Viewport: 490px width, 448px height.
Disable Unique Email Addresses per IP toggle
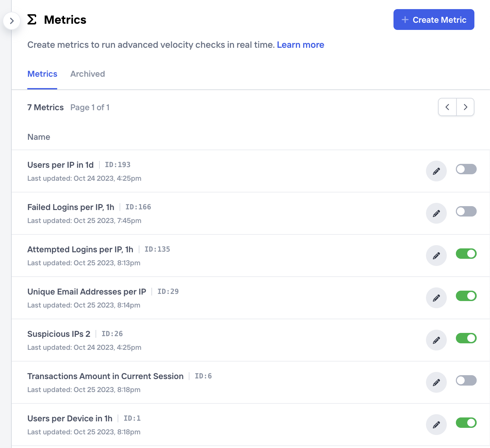click(466, 296)
